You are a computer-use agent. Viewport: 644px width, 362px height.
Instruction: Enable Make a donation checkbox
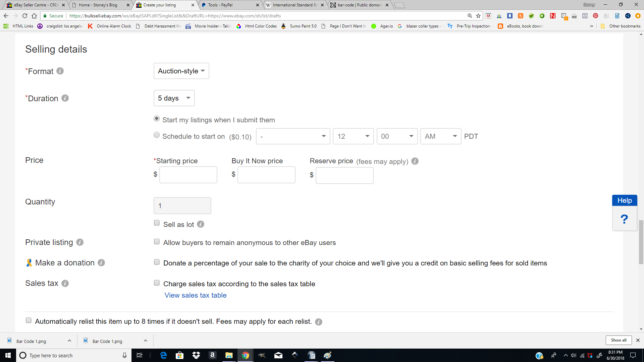point(157,262)
